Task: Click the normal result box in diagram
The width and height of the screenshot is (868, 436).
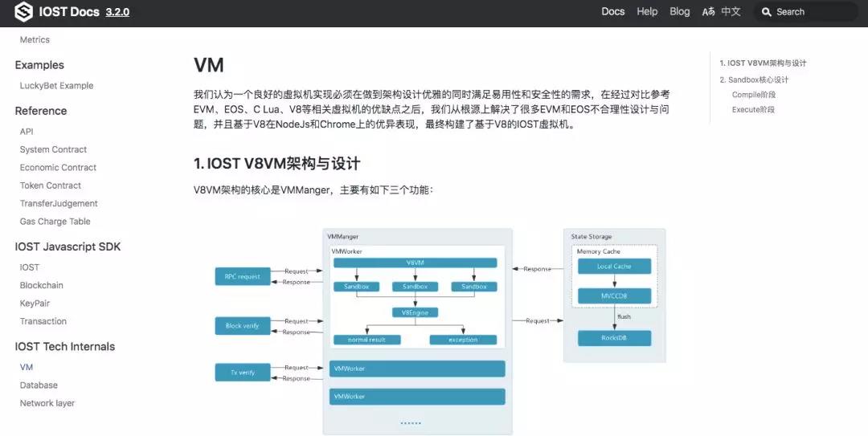Action: pyautogui.click(x=366, y=340)
